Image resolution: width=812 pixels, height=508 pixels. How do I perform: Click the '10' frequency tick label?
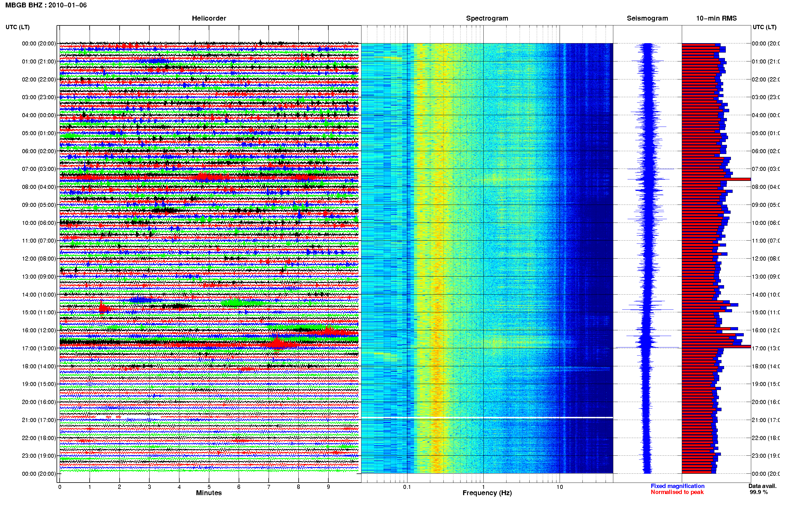pyautogui.click(x=560, y=487)
